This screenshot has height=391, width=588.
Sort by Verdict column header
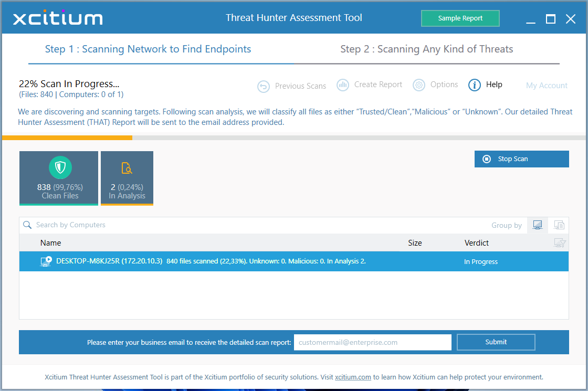[x=476, y=243]
